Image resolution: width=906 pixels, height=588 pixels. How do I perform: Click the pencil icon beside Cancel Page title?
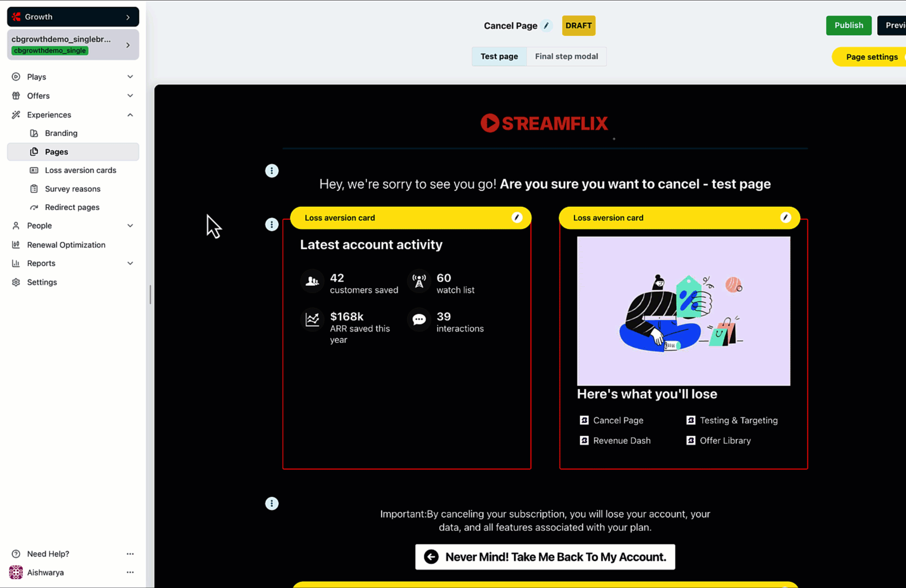coord(546,26)
